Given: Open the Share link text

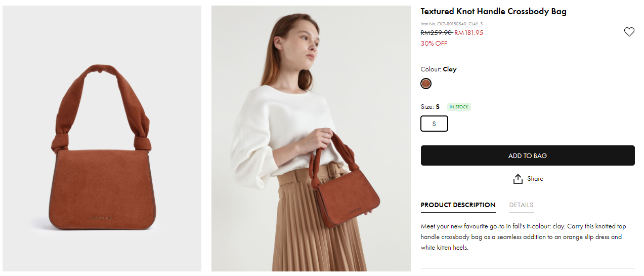Looking at the screenshot, I should point(535,179).
